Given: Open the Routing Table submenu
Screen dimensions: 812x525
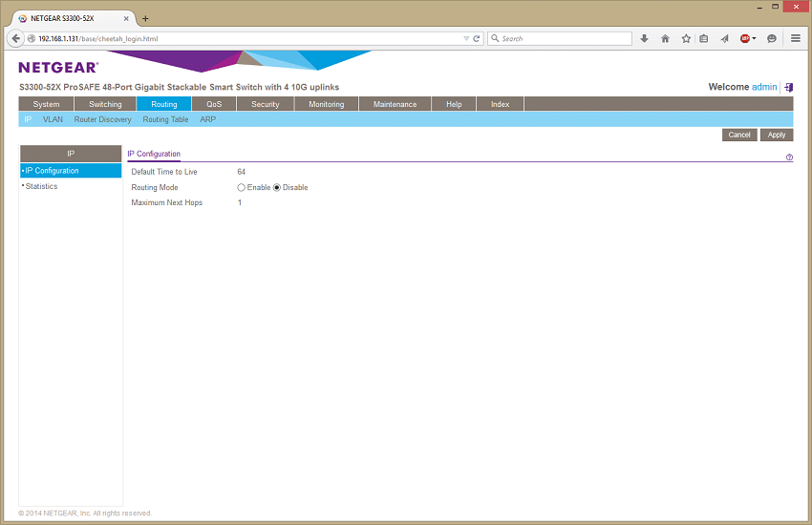Looking at the screenshot, I should click(165, 119).
